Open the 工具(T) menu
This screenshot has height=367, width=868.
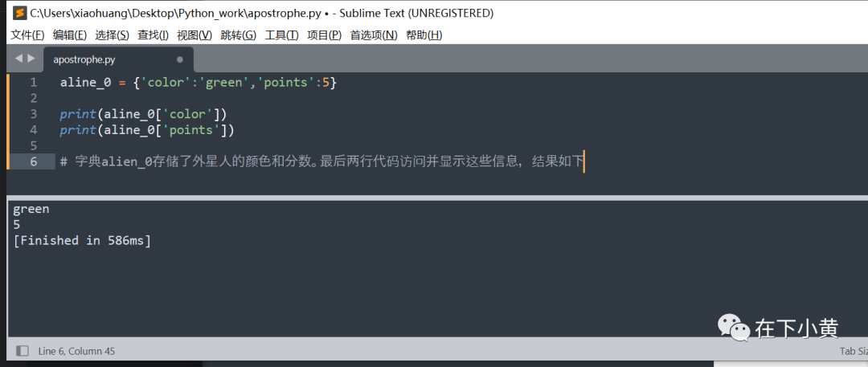coord(282,35)
